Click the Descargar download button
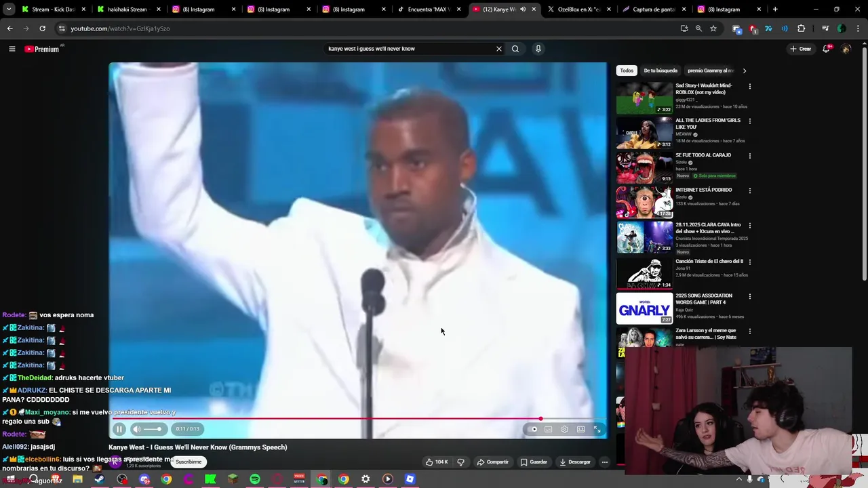Image resolution: width=868 pixels, height=488 pixels. [575, 462]
